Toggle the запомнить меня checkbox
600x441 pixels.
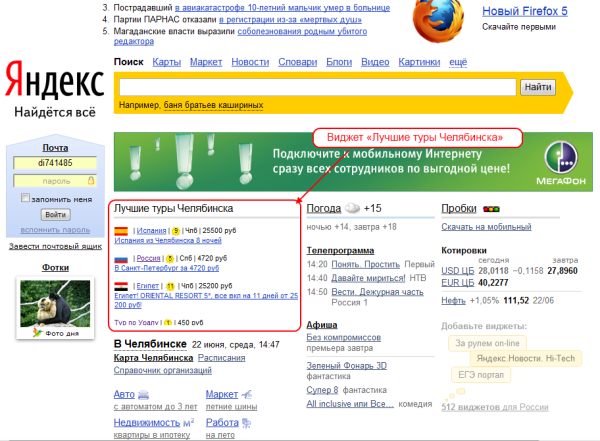pos(25,198)
